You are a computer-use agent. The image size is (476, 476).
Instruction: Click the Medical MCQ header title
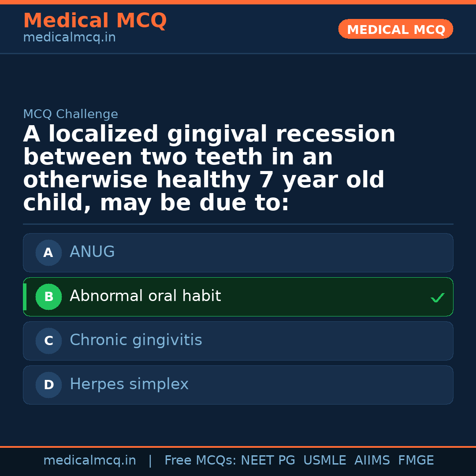(95, 21)
